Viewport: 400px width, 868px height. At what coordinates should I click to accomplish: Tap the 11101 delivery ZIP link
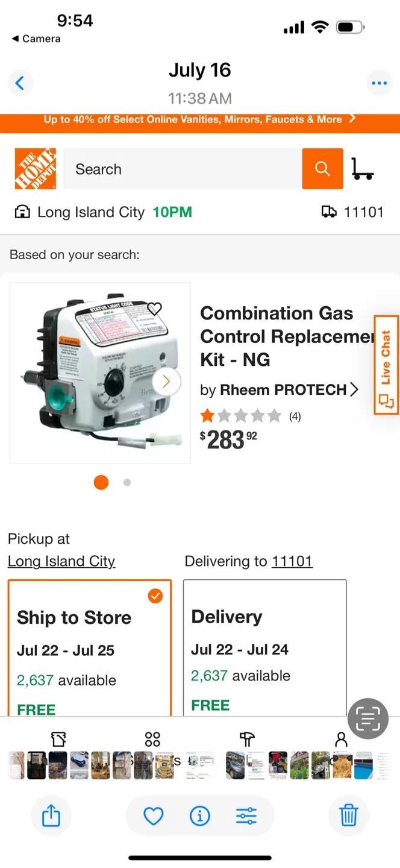coord(292,561)
